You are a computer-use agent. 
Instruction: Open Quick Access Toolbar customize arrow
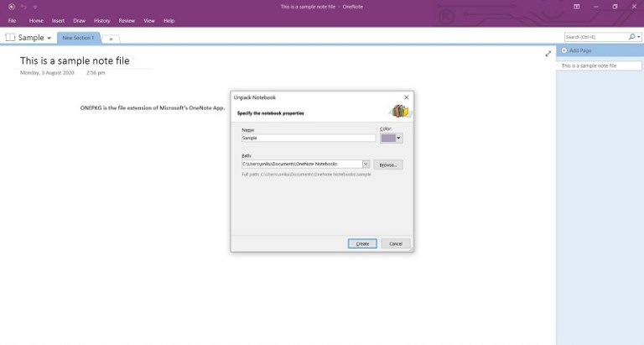(35, 7)
